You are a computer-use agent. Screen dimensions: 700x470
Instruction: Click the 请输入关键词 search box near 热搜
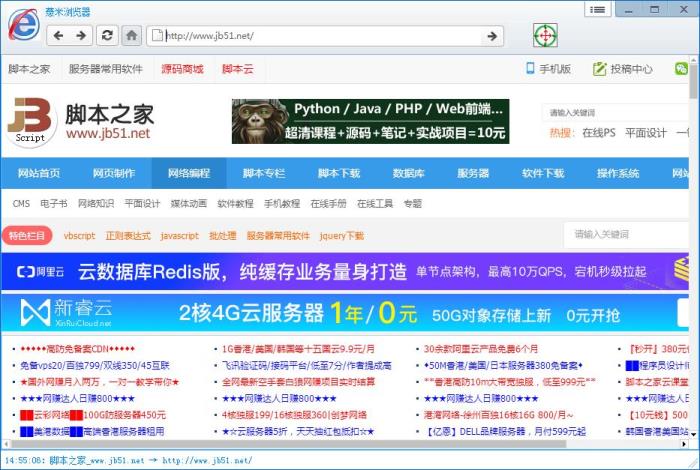click(x=616, y=112)
